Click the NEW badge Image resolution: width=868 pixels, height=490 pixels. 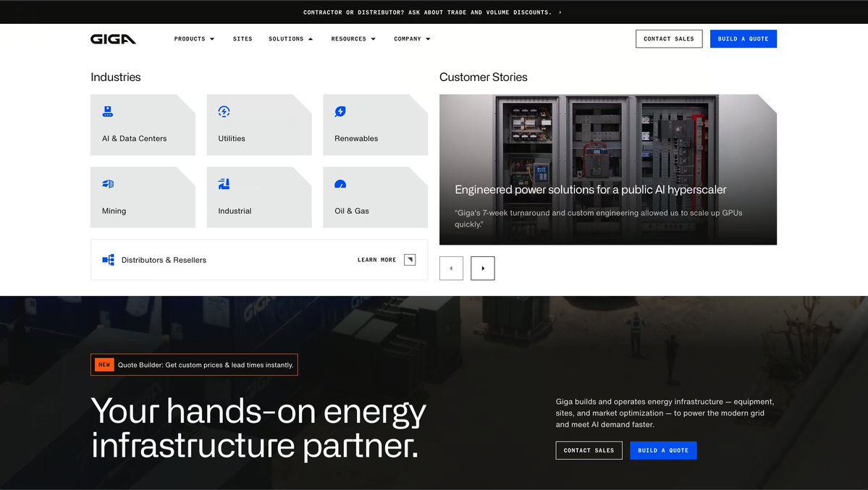104,365
